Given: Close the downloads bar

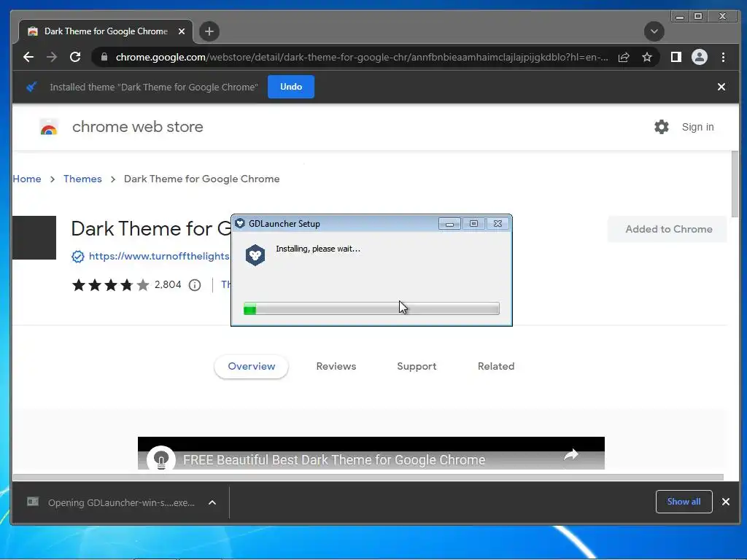Looking at the screenshot, I should 726,502.
